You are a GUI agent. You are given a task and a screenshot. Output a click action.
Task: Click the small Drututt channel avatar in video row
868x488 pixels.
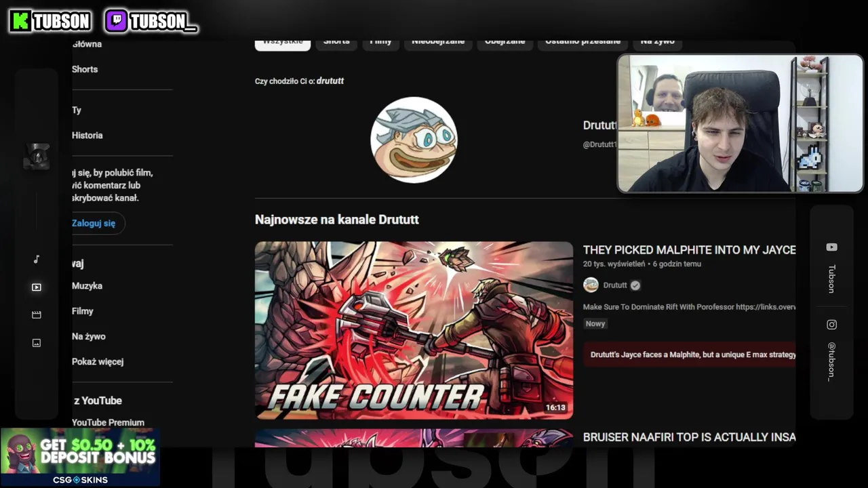(591, 285)
